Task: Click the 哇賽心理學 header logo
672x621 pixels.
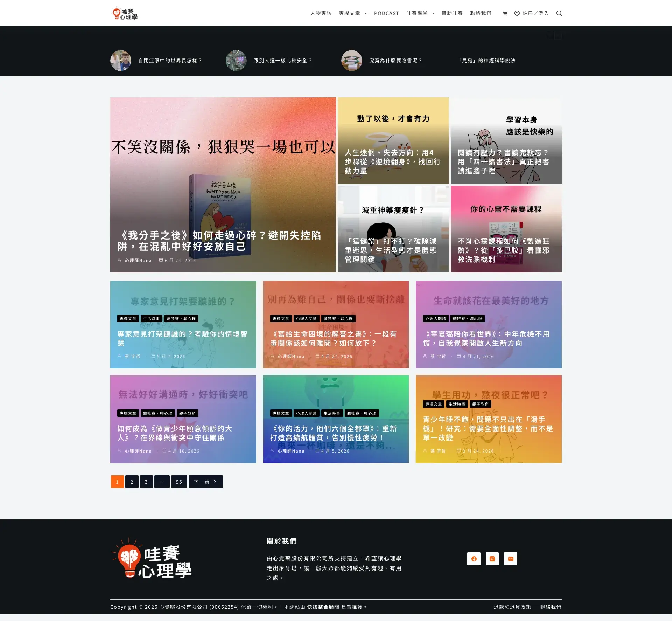Action: pos(125,13)
